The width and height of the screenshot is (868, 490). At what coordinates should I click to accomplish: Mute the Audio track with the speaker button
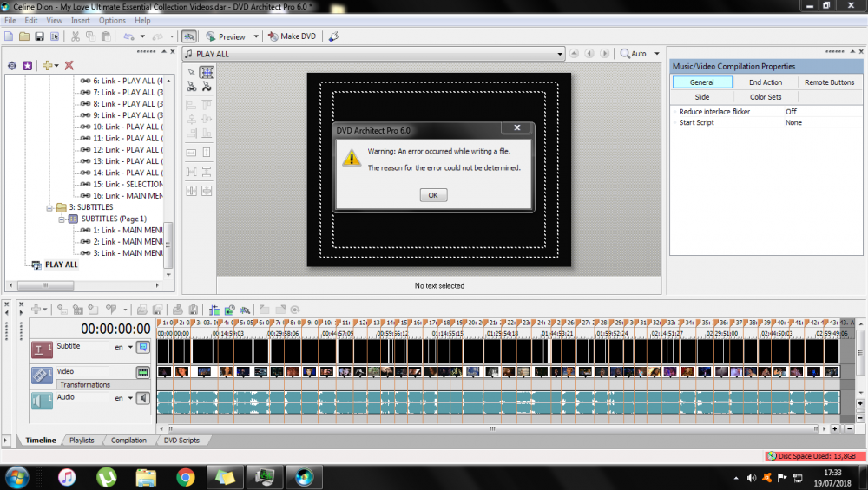coord(142,399)
